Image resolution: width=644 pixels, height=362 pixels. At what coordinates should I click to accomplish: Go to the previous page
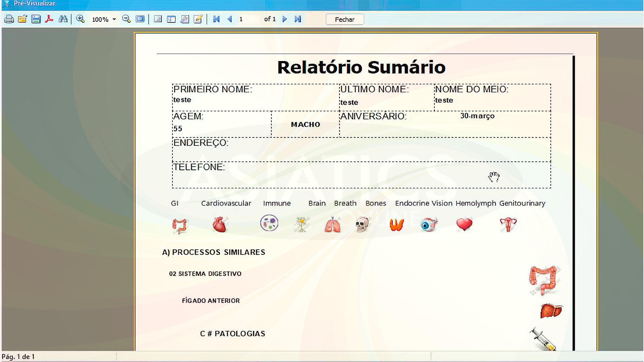click(x=230, y=19)
